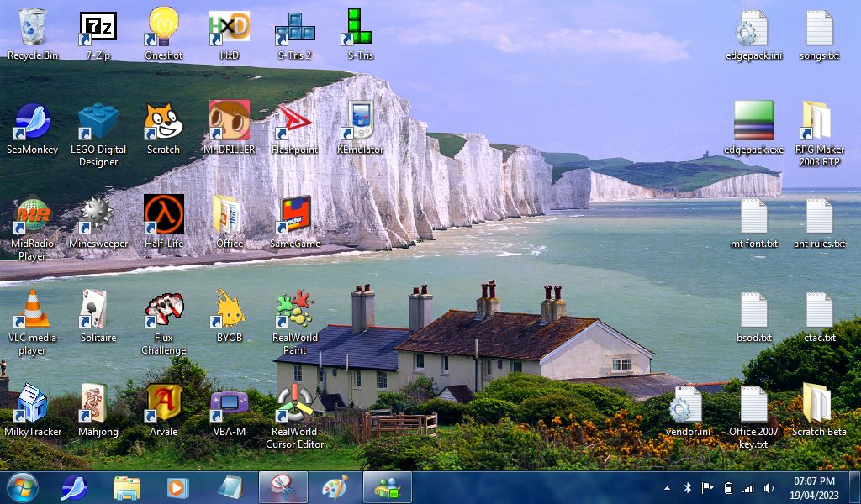
Task: Open Paint from the taskbar
Action: [335, 487]
